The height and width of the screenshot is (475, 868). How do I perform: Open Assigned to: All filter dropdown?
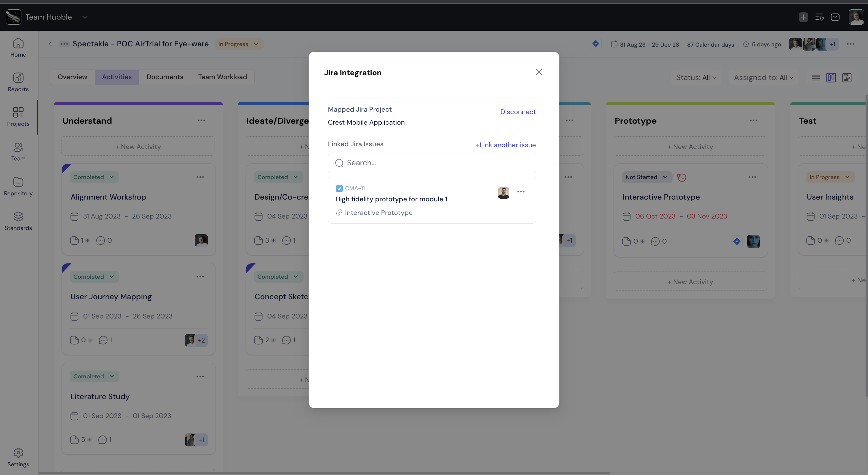[x=763, y=78]
